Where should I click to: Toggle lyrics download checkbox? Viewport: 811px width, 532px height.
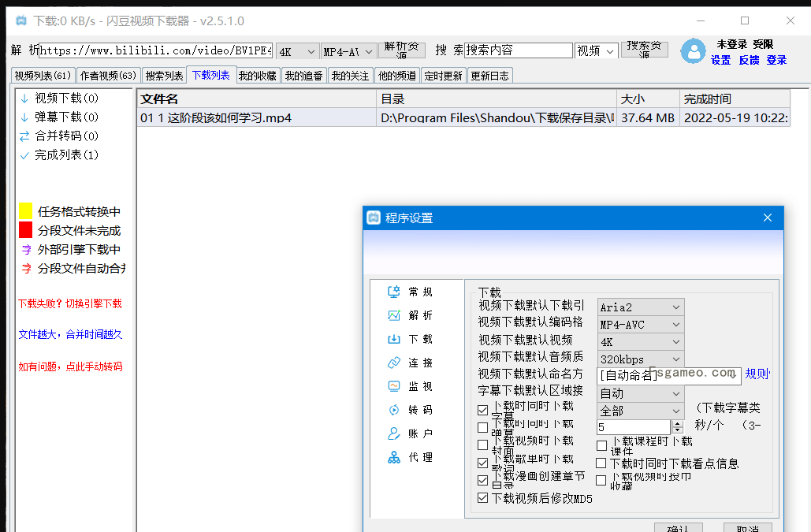click(x=482, y=463)
